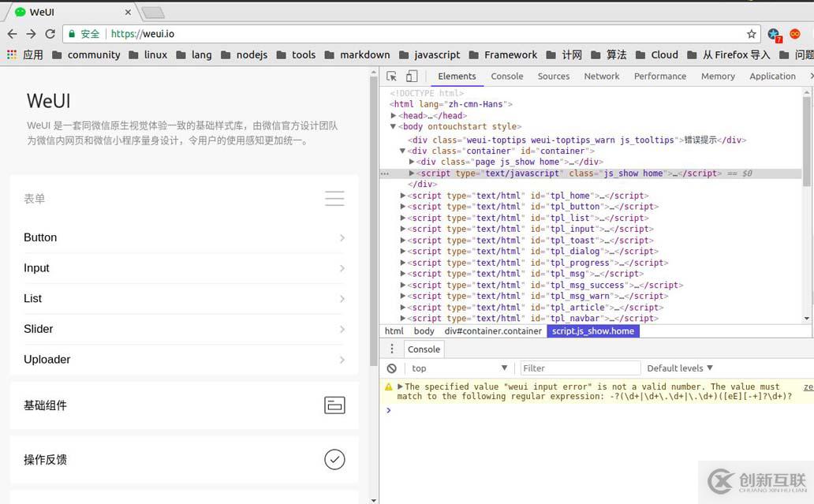Navigate to the Uploader component
Viewport: 814px width, 504px height.
tap(47, 359)
